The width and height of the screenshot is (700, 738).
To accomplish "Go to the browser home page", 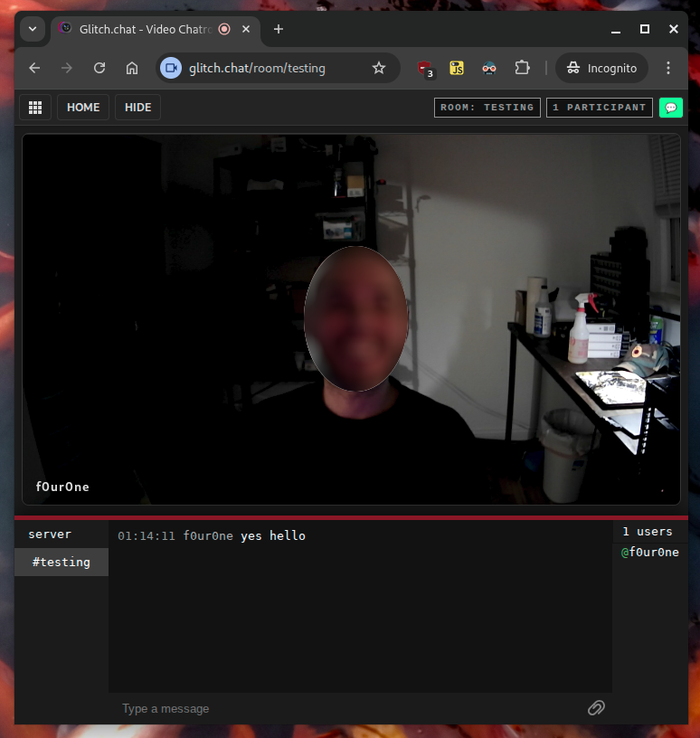I will tap(132, 68).
